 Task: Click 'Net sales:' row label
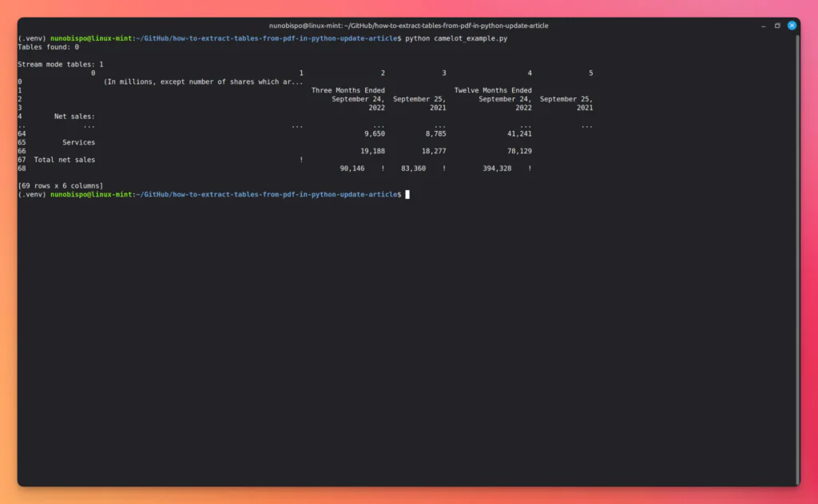point(74,117)
